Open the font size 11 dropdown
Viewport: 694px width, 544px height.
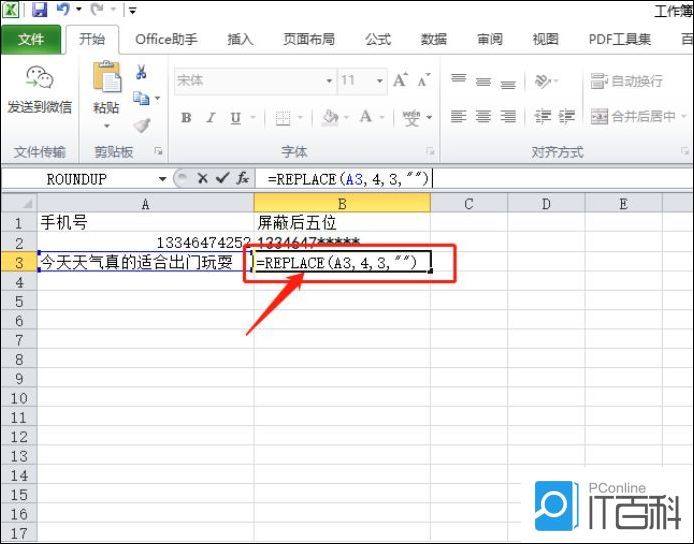pyautogui.click(x=380, y=81)
